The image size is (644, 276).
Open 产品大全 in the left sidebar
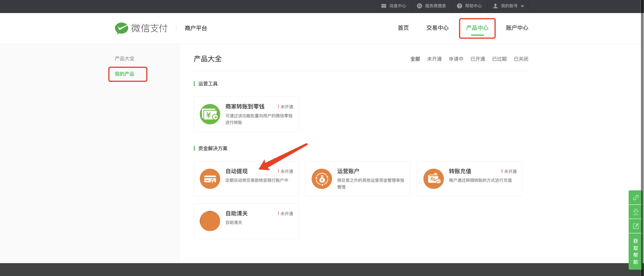tap(124, 59)
